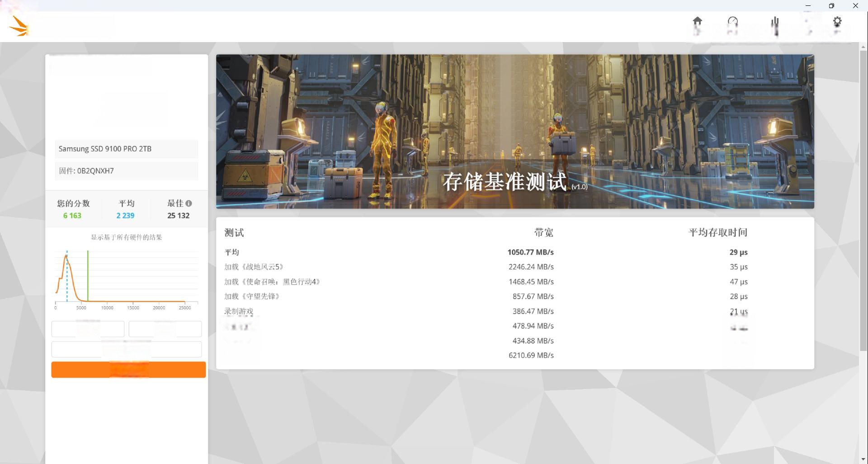Click your score value 6 163
The image size is (868, 464).
click(x=72, y=216)
